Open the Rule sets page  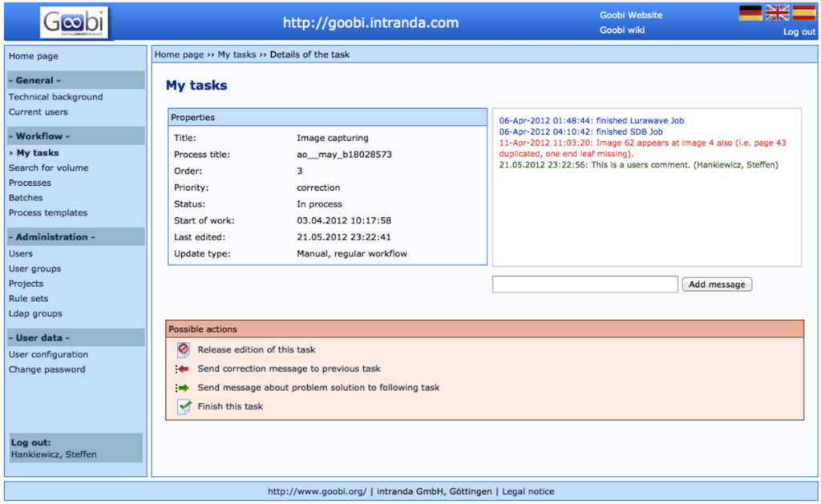28,299
